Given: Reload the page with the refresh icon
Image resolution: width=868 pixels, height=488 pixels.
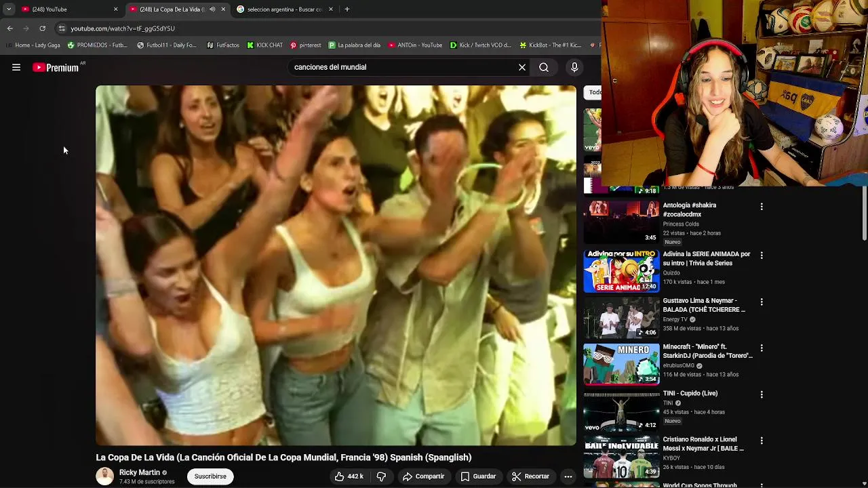Looking at the screenshot, I should pyautogui.click(x=42, y=28).
